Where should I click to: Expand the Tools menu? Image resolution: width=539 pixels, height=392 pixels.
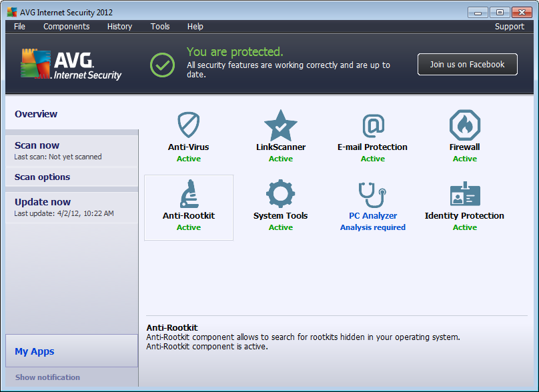(x=160, y=27)
